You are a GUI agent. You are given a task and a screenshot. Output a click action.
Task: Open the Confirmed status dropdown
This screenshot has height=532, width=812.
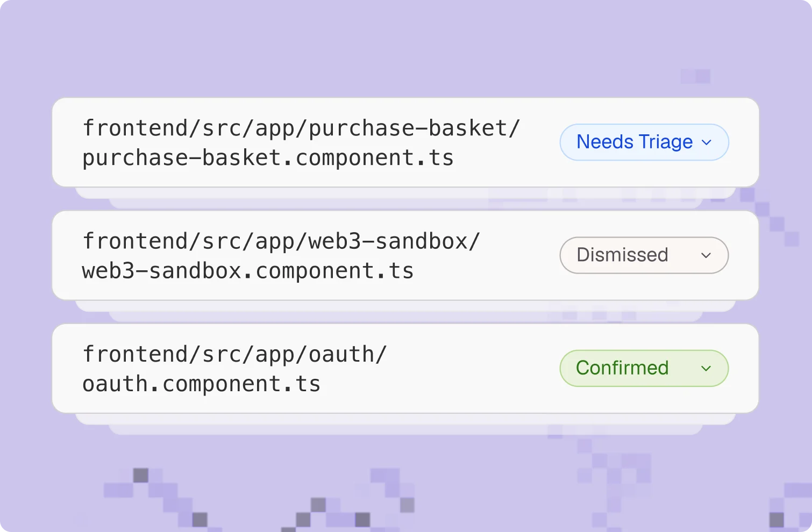click(644, 368)
